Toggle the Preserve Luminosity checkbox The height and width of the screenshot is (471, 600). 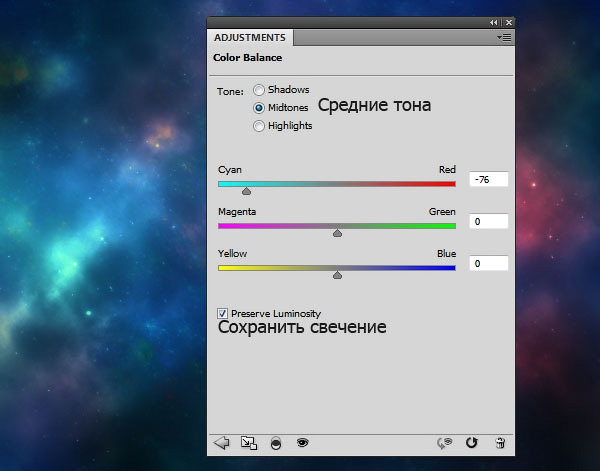tap(222, 313)
